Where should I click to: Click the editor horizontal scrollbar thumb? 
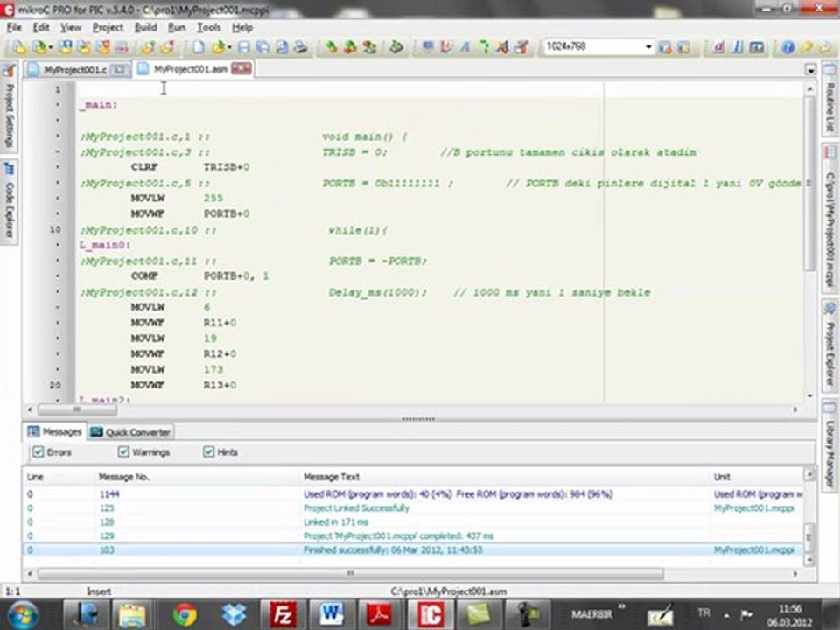(77, 409)
